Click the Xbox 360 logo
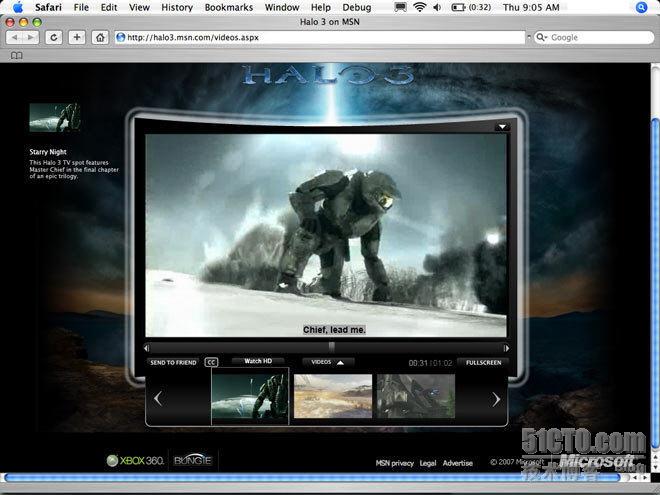 coord(135,460)
